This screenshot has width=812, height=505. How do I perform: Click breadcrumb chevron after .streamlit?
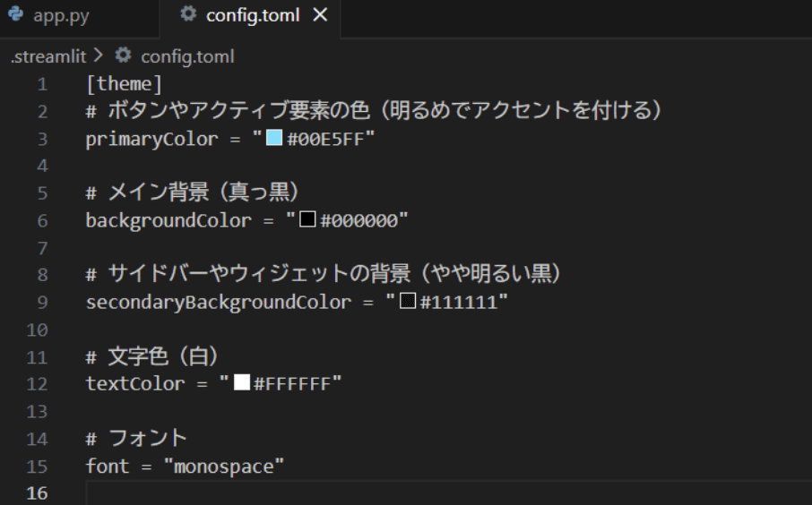click(x=99, y=56)
